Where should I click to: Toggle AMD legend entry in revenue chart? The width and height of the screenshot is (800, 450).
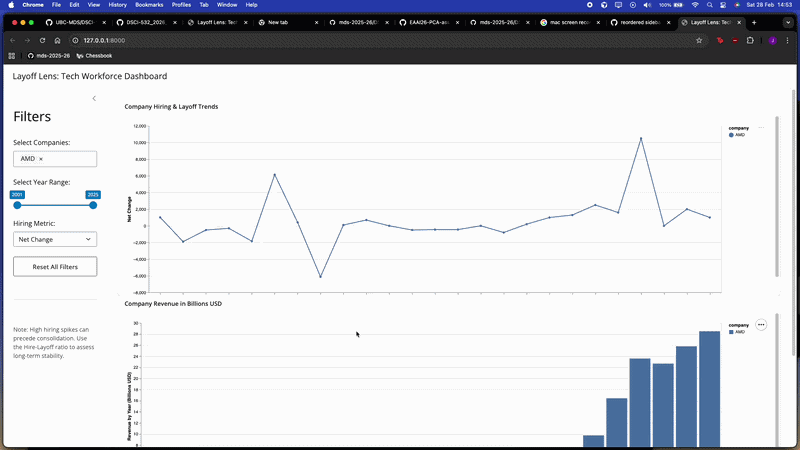tap(738, 331)
